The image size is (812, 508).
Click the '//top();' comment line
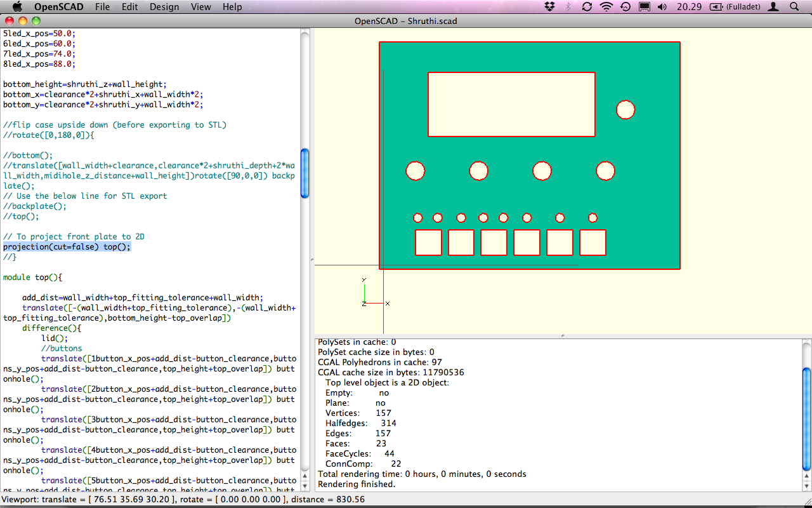[x=21, y=217]
